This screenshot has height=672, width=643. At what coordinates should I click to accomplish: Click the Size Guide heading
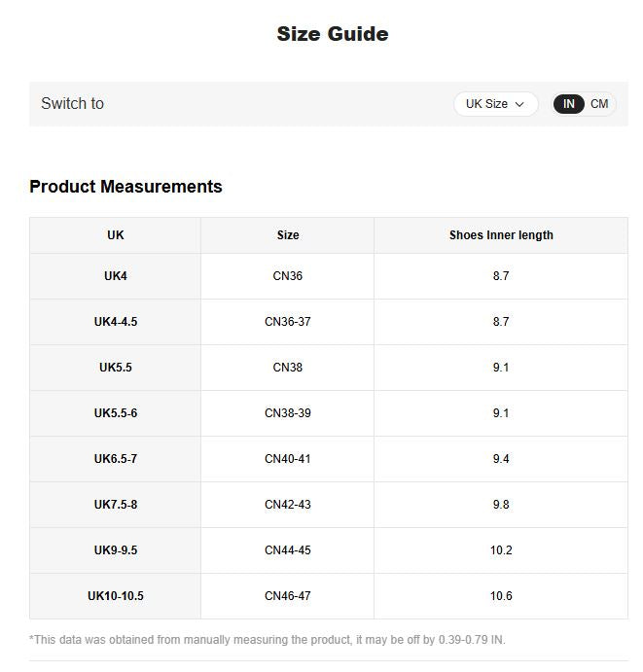pos(333,34)
